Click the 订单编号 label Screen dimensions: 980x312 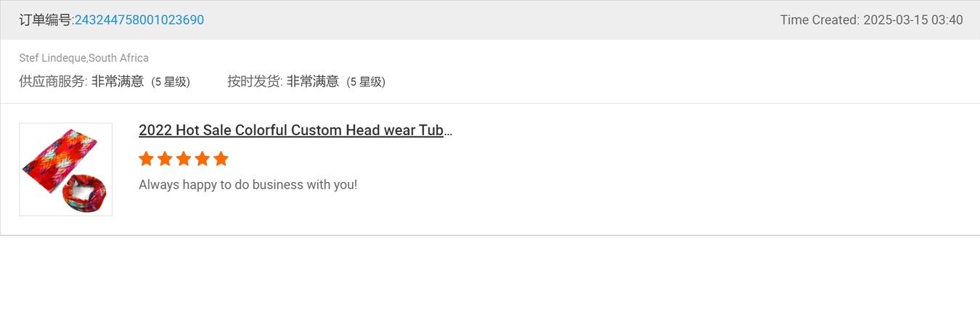click(45, 20)
